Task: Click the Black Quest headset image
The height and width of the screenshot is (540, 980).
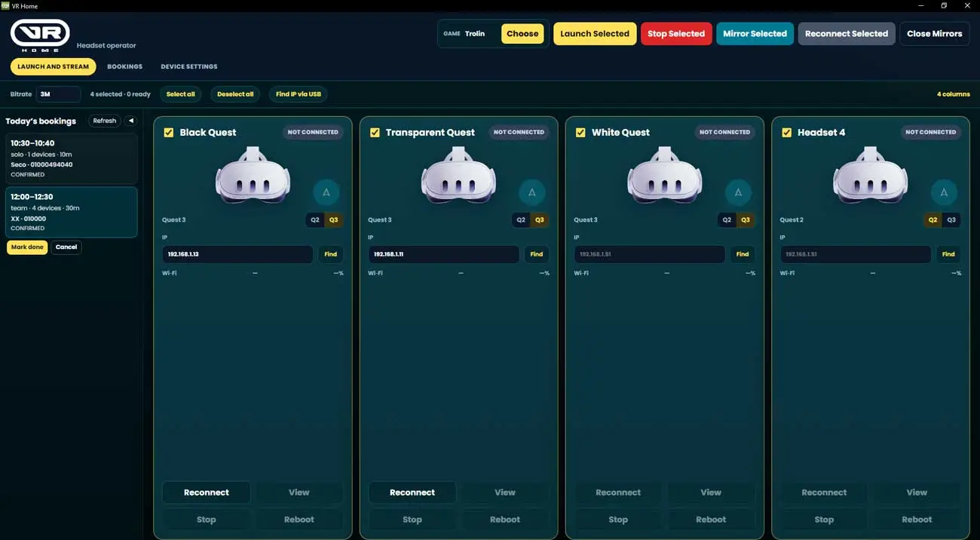Action: (x=253, y=174)
